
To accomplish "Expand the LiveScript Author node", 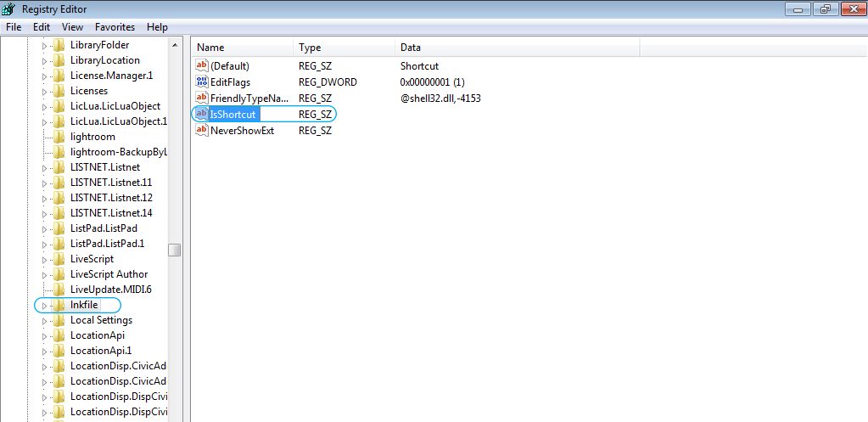I will coord(45,275).
